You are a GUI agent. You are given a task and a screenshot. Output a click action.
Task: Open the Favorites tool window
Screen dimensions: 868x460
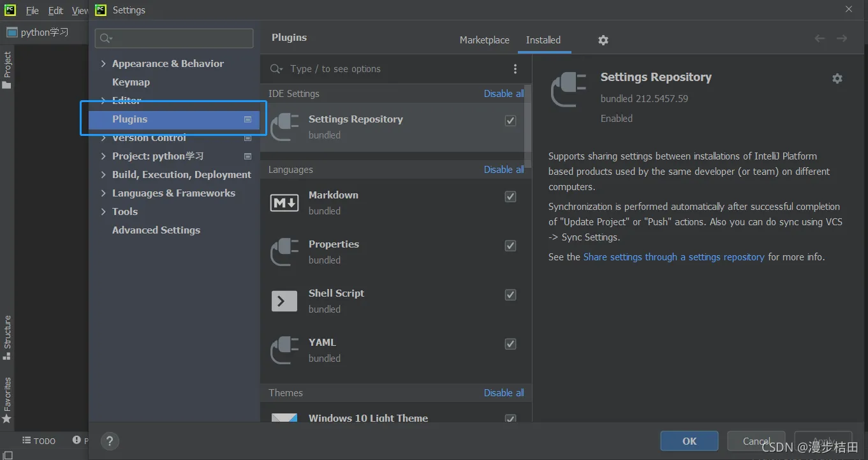click(7, 400)
